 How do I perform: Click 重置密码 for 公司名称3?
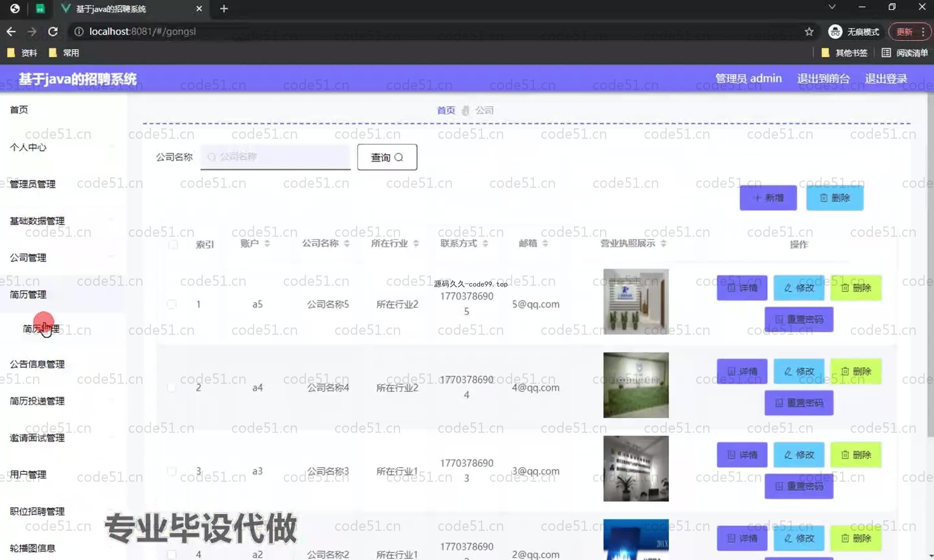click(x=799, y=486)
